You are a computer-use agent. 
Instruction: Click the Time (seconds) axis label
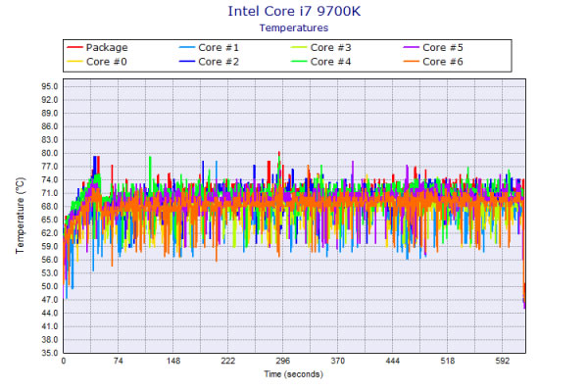coord(294,374)
